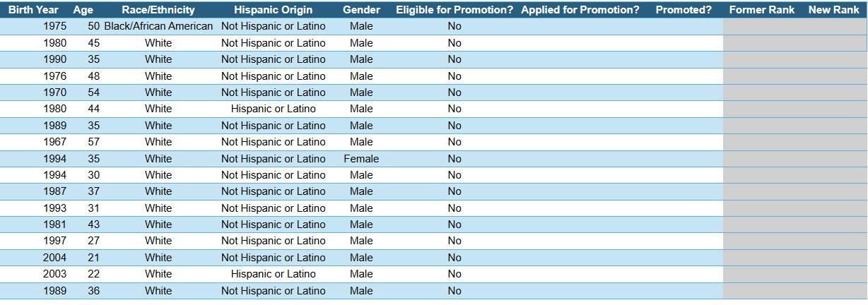Select the Female gender cell
868x305 pixels.
[361, 159]
